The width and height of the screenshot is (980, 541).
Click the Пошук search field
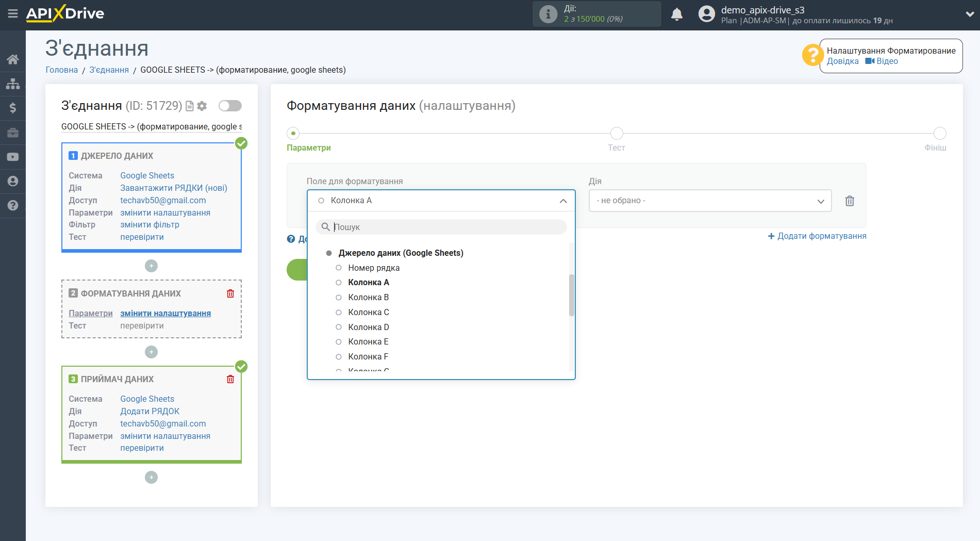[x=441, y=227]
